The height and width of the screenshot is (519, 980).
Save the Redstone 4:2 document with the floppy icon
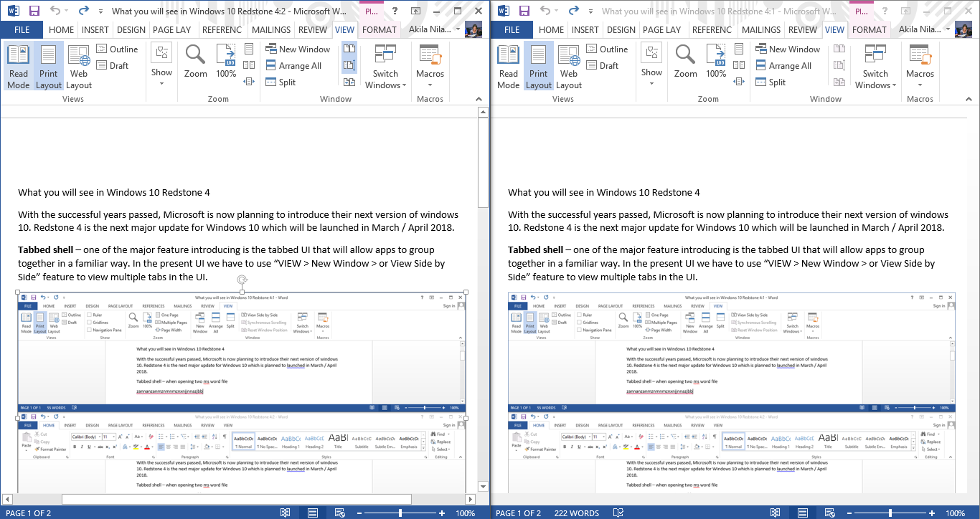tap(34, 11)
